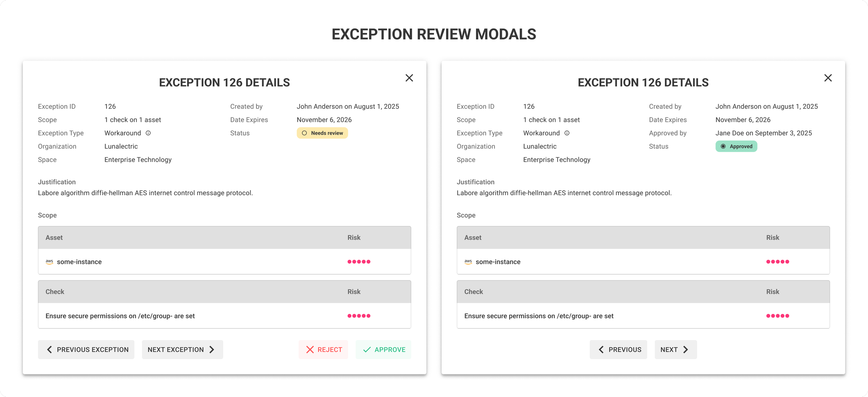Close the right Exception 126 Details modal

[828, 78]
